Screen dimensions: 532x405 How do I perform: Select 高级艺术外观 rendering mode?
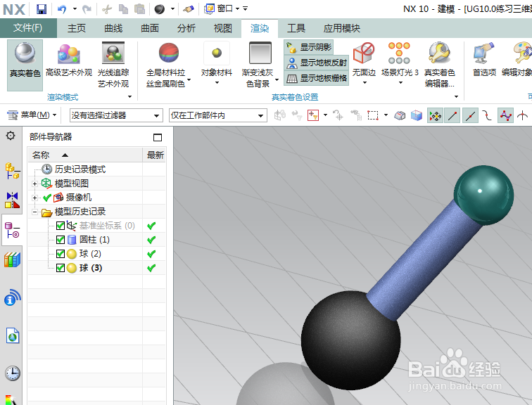[69, 60]
